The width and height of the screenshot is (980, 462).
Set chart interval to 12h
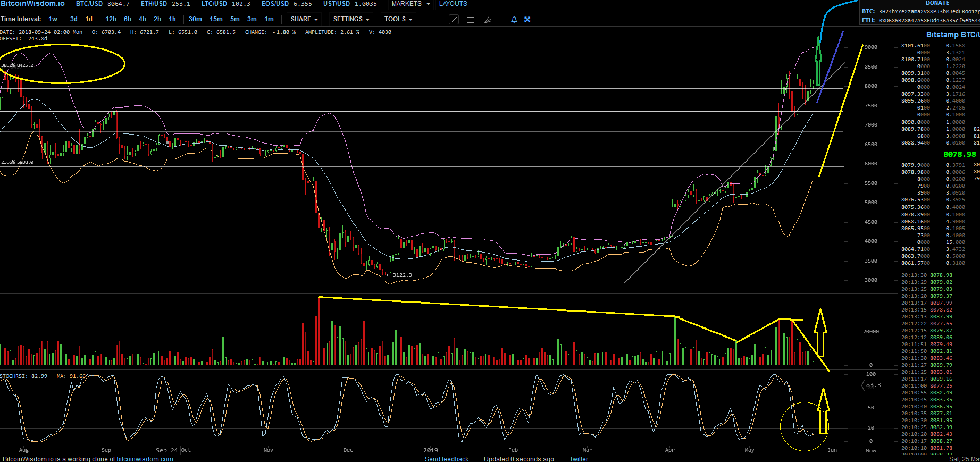pyautogui.click(x=111, y=19)
